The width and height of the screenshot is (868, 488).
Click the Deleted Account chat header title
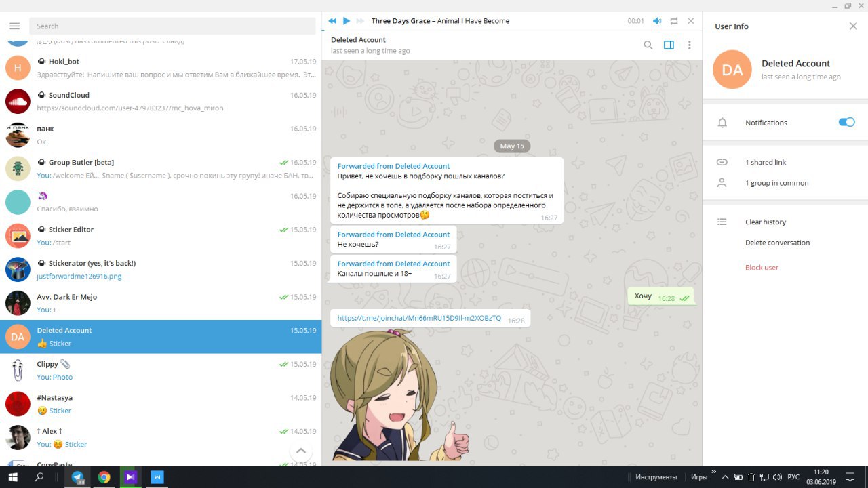click(358, 40)
